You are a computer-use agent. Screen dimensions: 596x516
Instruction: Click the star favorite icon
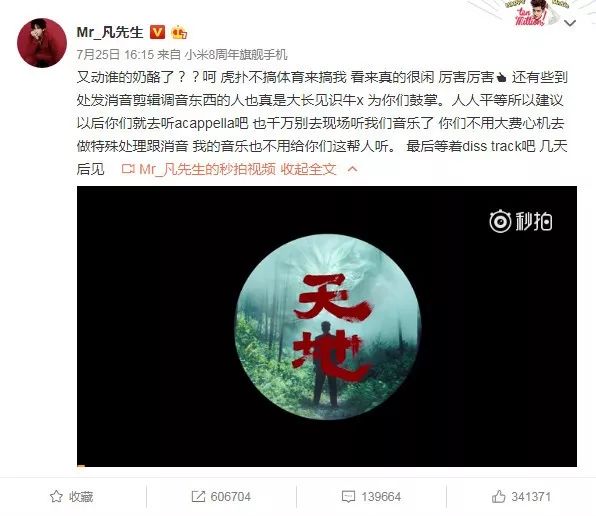(x=56, y=497)
